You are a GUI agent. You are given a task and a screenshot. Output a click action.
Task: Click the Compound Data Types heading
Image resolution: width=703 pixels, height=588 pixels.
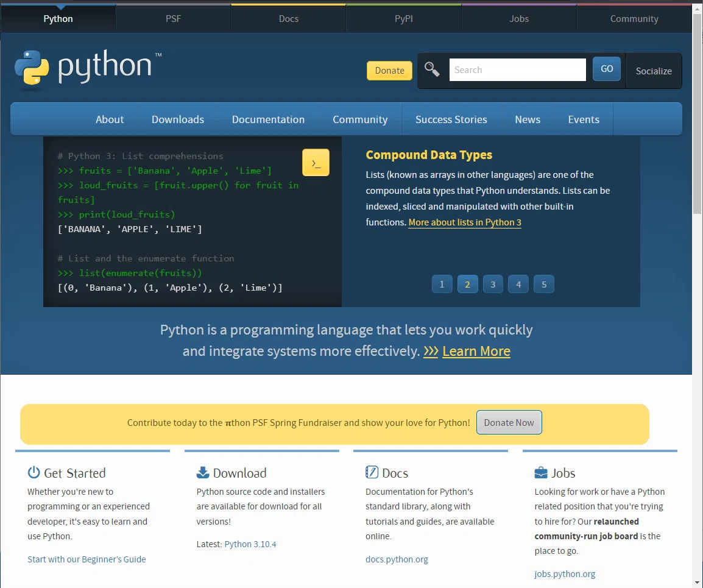[x=429, y=155]
